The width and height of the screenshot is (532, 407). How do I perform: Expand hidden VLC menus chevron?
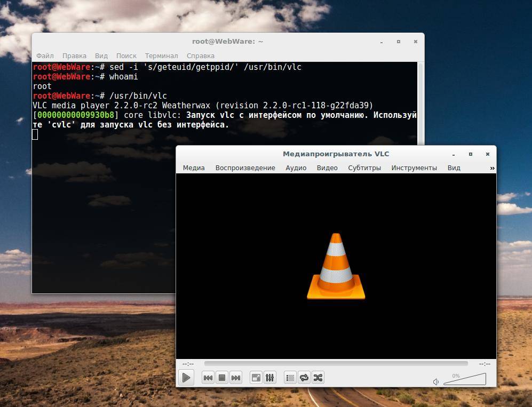492,168
